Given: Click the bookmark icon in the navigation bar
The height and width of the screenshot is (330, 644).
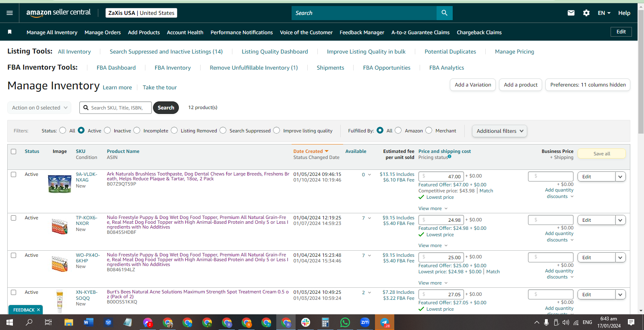Looking at the screenshot, I should [x=10, y=32].
